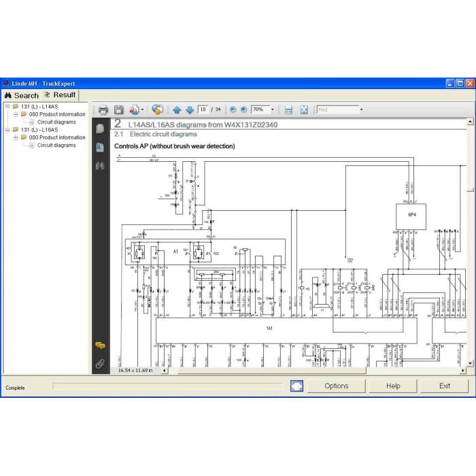Image resolution: width=476 pixels, height=476 pixels.
Task: Open the dropdown arrow beside the PDF export icon
Action: (x=142, y=109)
